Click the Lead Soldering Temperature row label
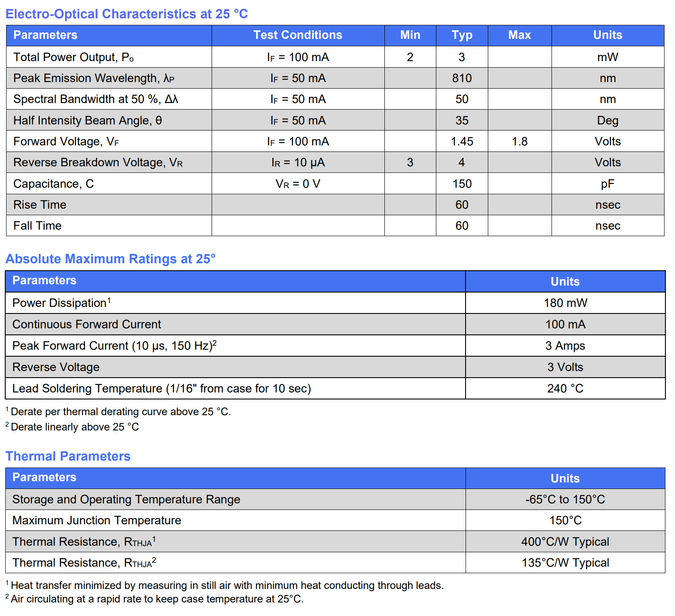The width and height of the screenshot is (675, 616). 161,389
